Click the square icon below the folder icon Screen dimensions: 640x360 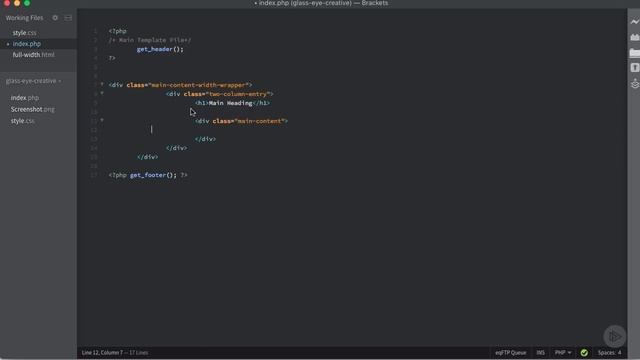(x=635, y=68)
